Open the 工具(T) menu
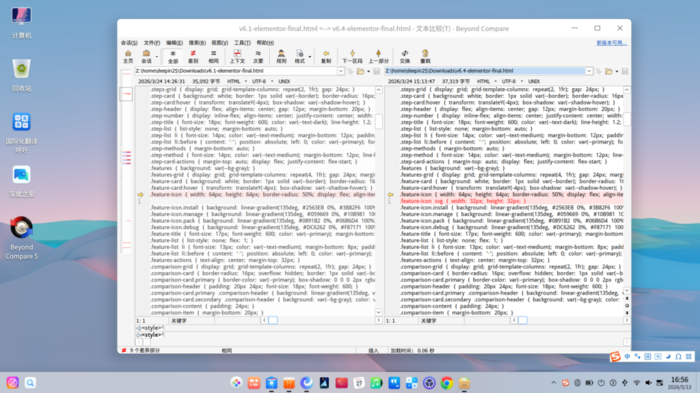The image size is (700, 393). coord(242,43)
